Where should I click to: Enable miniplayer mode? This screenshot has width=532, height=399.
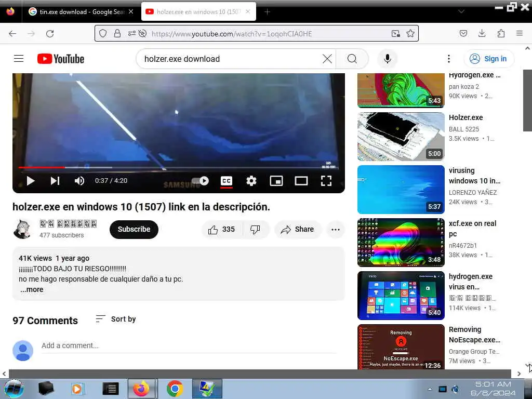pyautogui.click(x=276, y=181)
